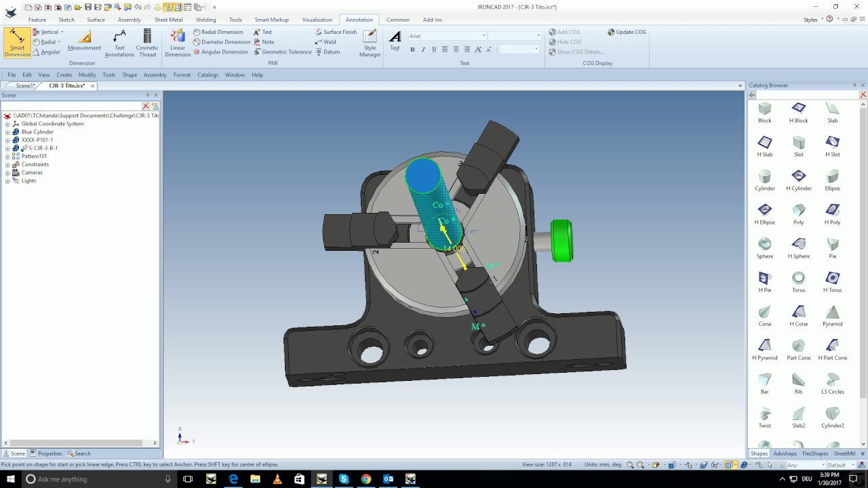Click the Update COG button

627,32
